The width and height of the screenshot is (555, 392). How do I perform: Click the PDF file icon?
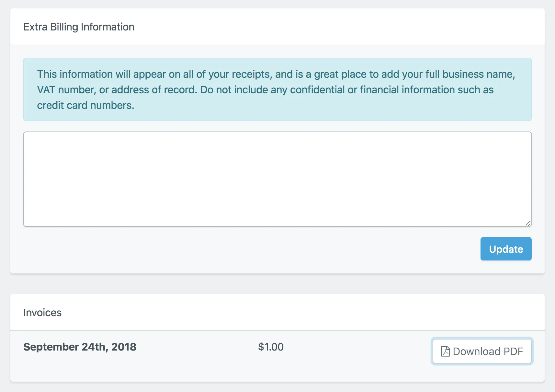pos(446,352)
